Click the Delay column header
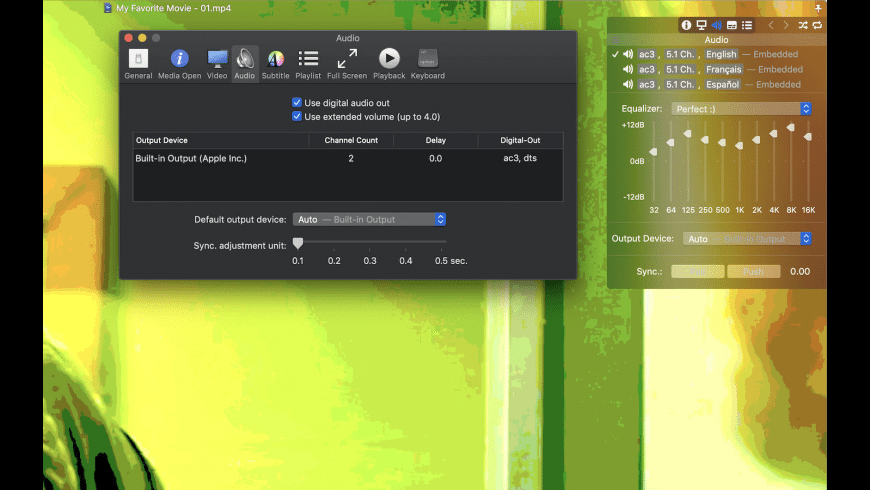Image resolution: width=870 pixels, height=490 pixels. (x=436, y=140)
